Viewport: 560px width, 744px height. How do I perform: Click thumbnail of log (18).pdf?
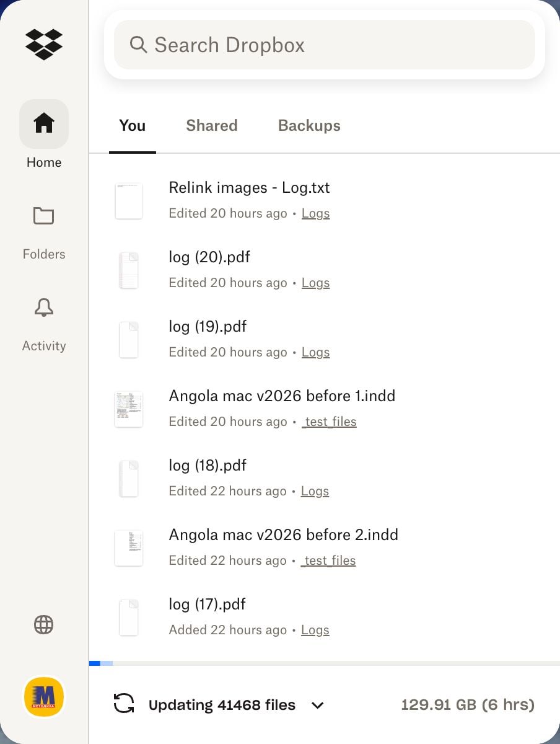point(129,479)
